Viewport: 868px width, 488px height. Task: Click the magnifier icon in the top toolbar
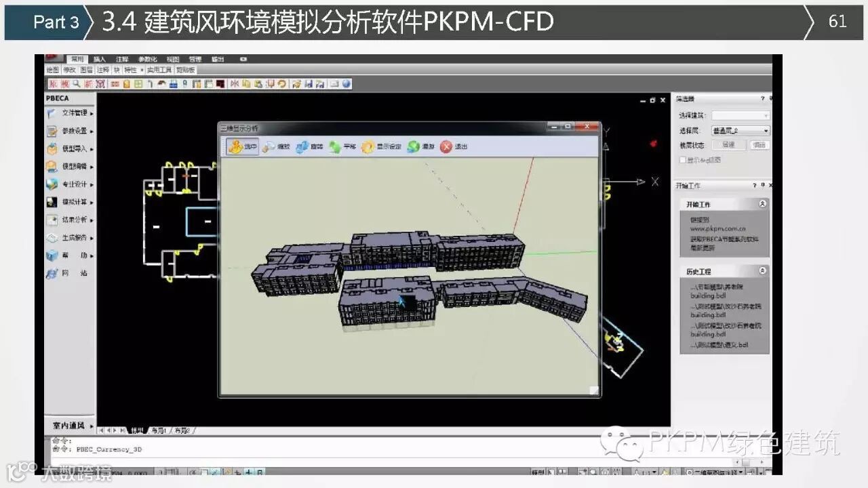(77, 84)
